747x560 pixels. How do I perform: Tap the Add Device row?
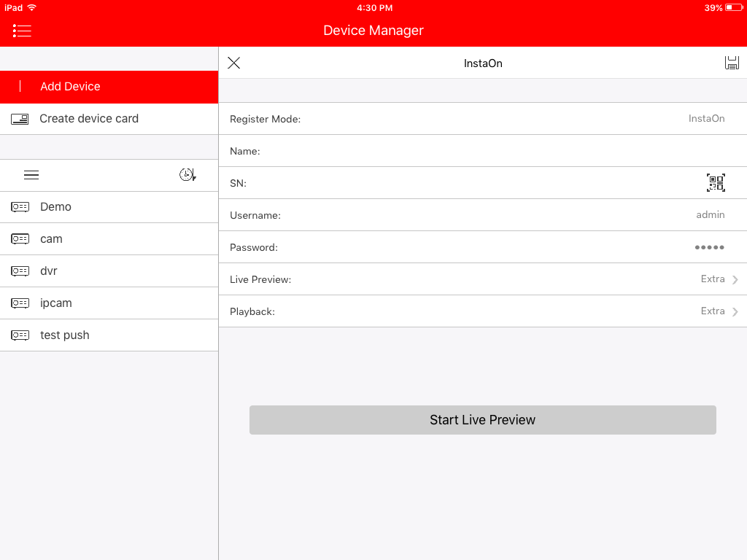coord(109,87)
